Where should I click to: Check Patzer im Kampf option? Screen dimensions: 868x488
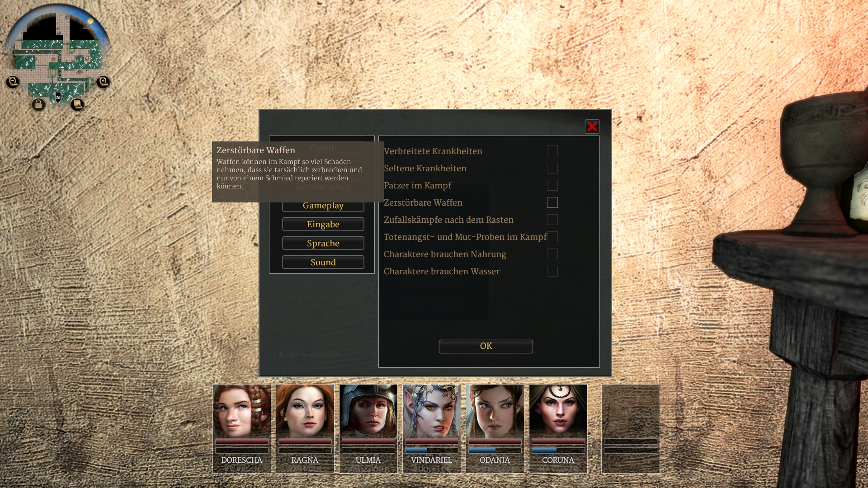pos(552,185)
